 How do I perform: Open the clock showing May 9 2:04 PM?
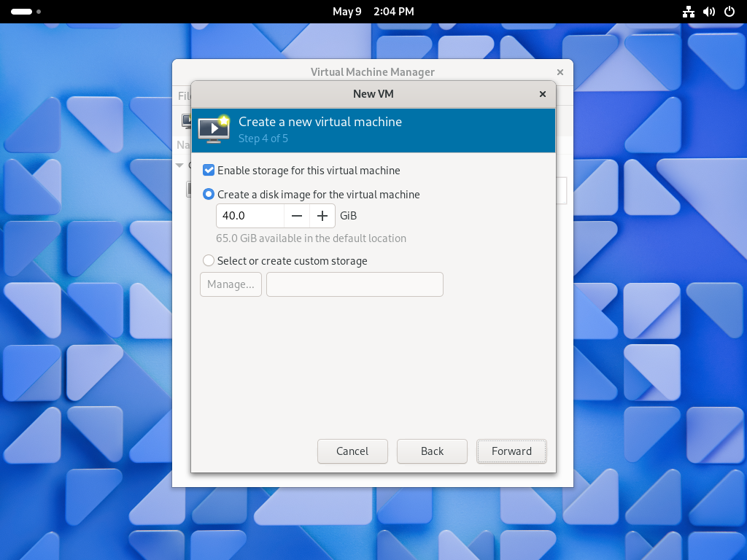tap(373, 12)
